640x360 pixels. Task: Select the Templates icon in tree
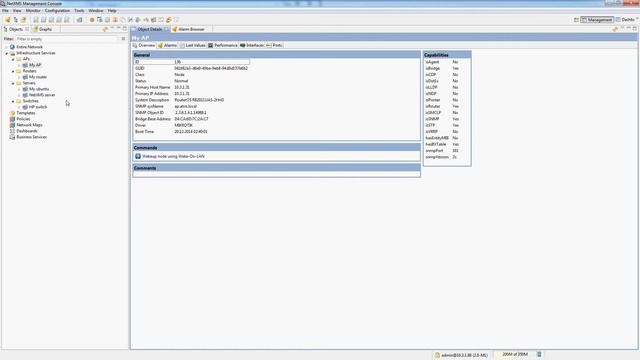[12, 113]
